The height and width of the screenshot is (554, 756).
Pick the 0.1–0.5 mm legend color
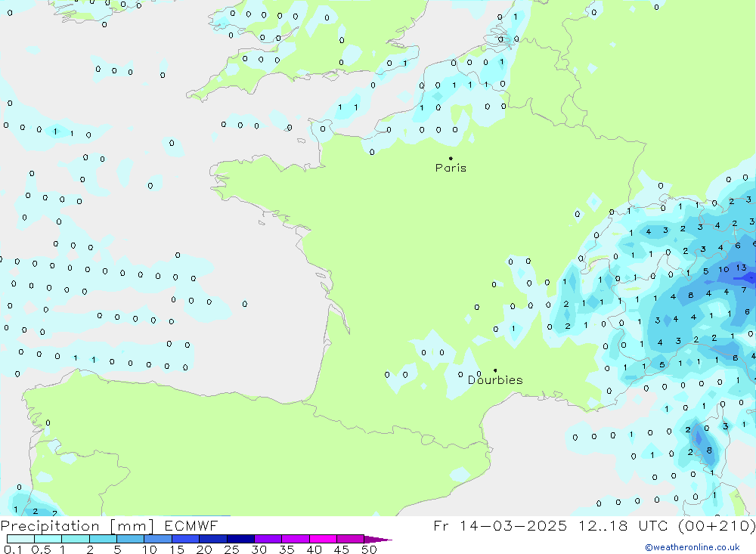pos(20,539)
